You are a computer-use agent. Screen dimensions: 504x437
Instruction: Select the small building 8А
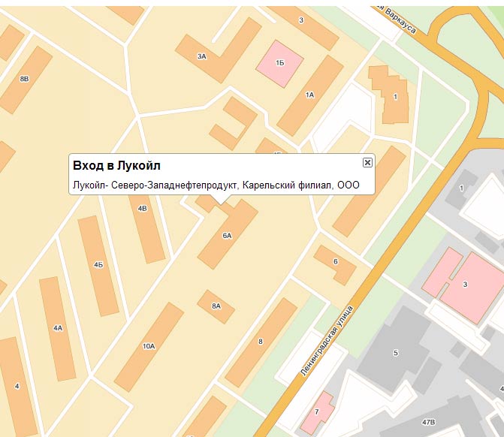point(216,305)
